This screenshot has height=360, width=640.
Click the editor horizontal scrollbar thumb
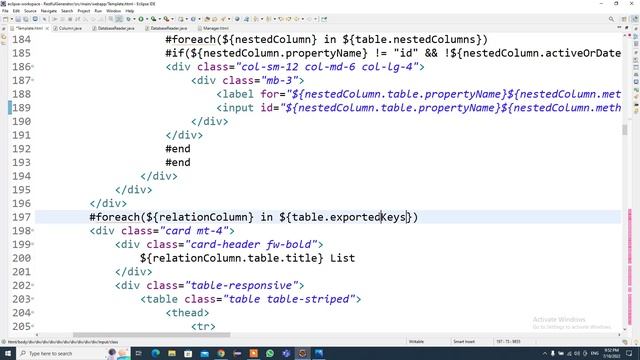coord(151,335)
